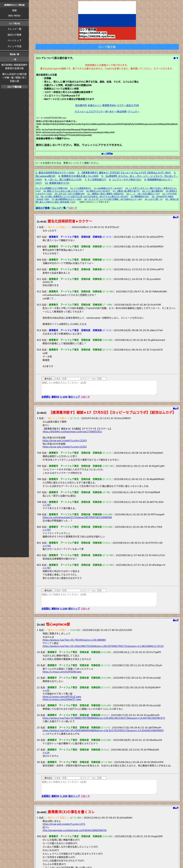Click ▲ icon of 唐澤貴洋殺す 雑談★17 thread
This screenshot has width=183, height=868.
(x=176, y=408)
